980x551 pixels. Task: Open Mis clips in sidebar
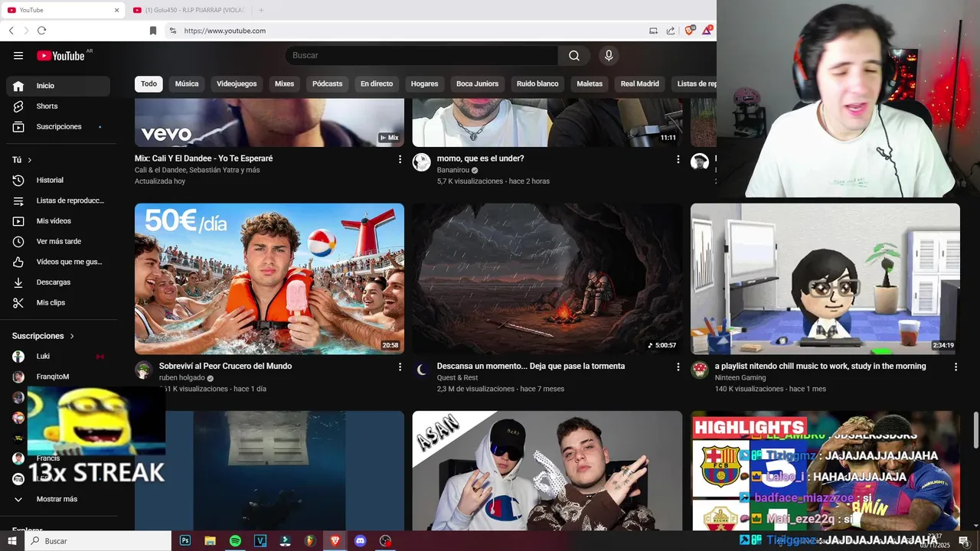(58, 302)
